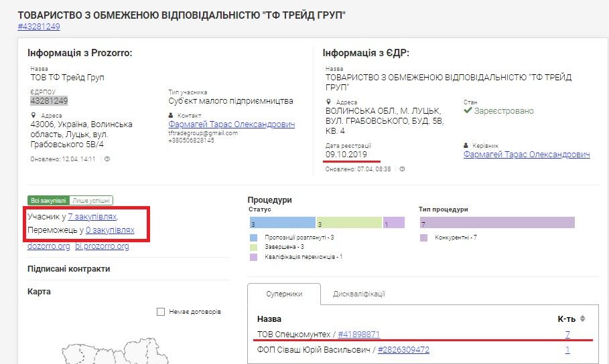Open the dozorro.org link
This screenshot has height=364, width=609.
pyautogui.click(x=48, y=246)
